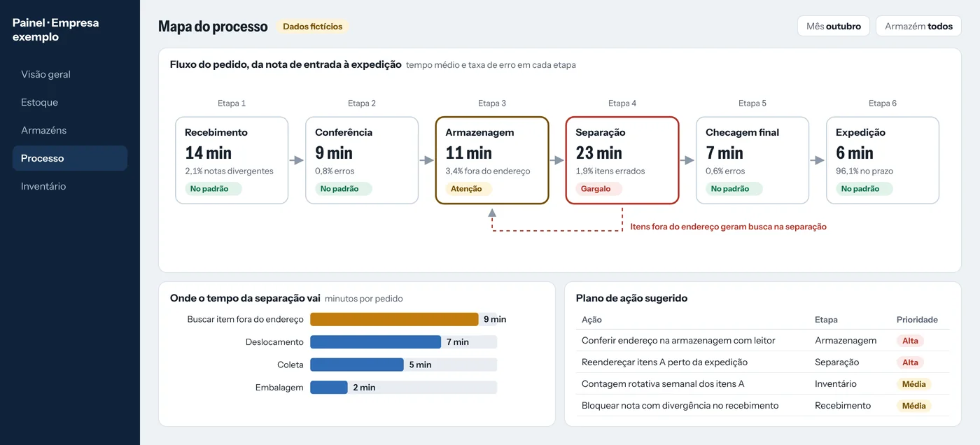Select the Recebimento stage card

(x=232, y=160)
